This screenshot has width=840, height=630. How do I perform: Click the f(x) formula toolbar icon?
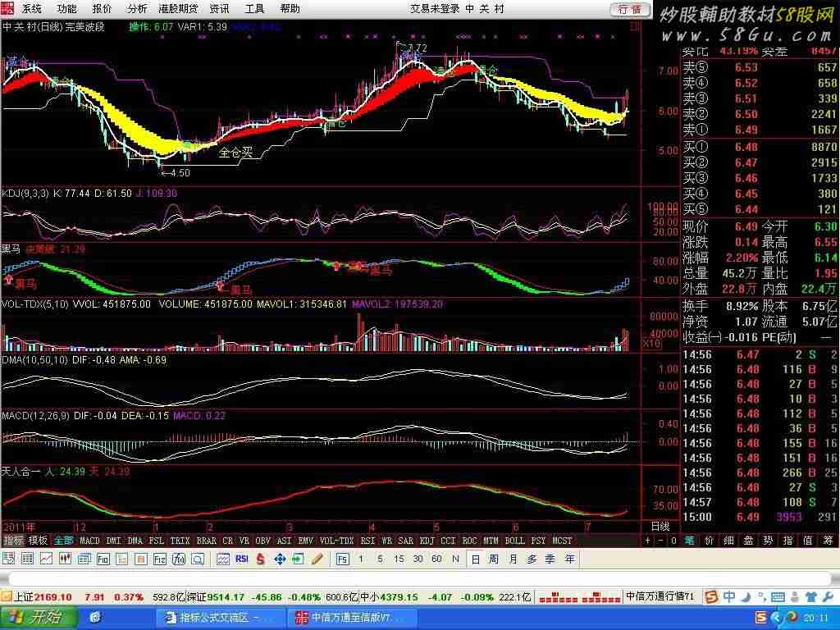tap(178, 559)
